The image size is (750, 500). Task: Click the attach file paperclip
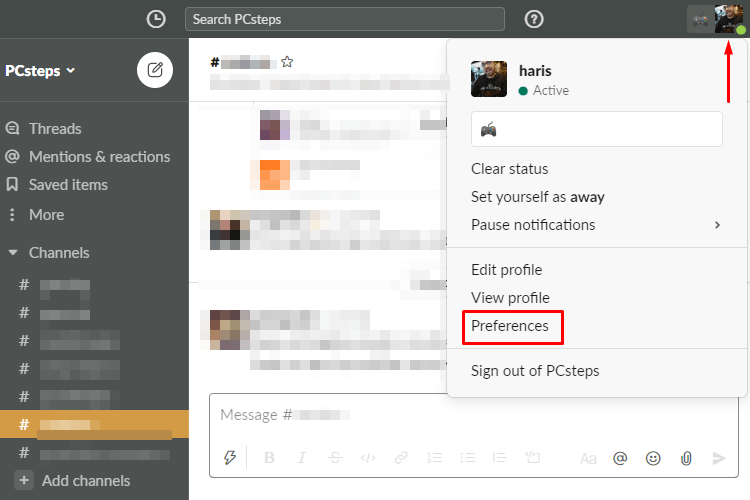686,458
